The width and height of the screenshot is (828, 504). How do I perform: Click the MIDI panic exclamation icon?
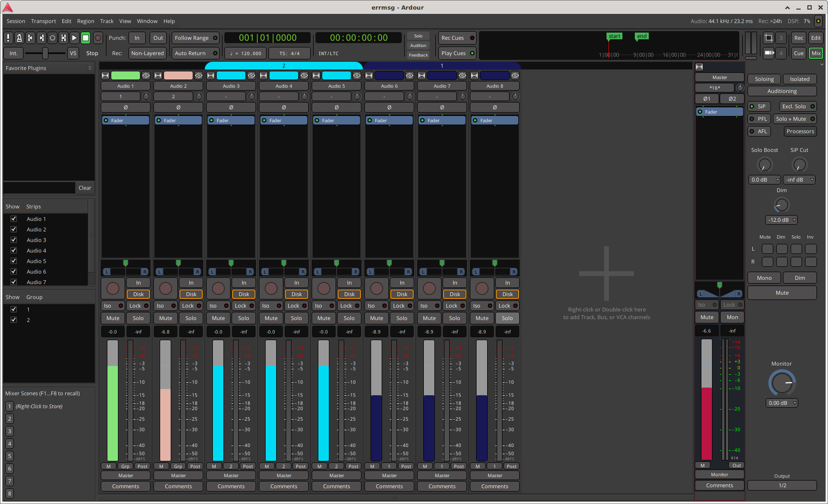click(x=8, y=38)
